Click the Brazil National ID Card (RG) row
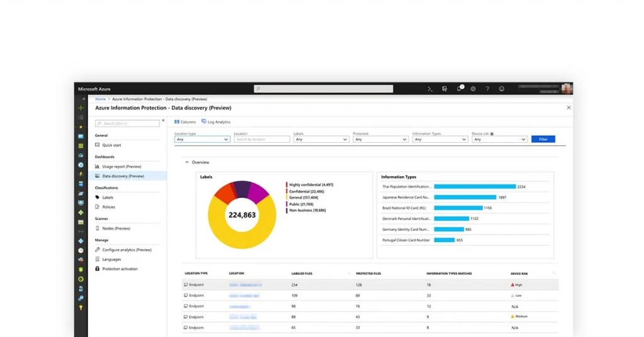The image size is (644, 337). [x=465, y=208]
